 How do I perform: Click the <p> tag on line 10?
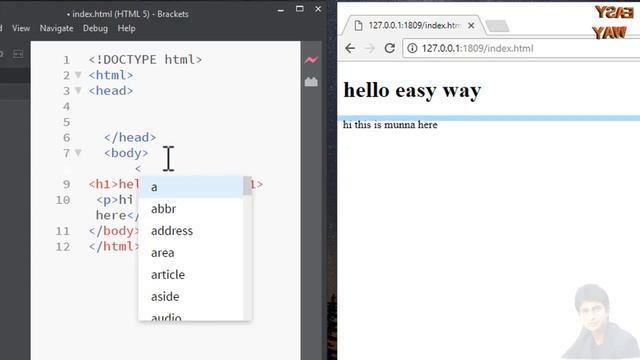[107, 200]
